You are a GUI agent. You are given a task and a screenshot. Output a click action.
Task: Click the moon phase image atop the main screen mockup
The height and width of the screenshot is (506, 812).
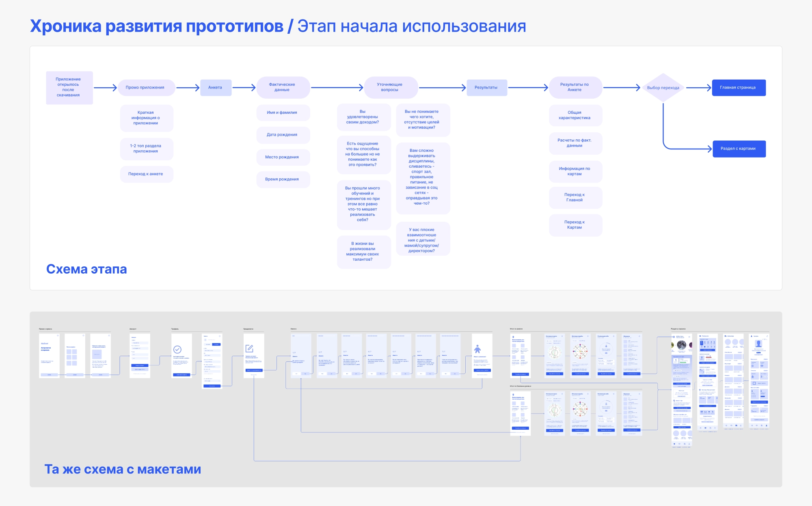682,345
